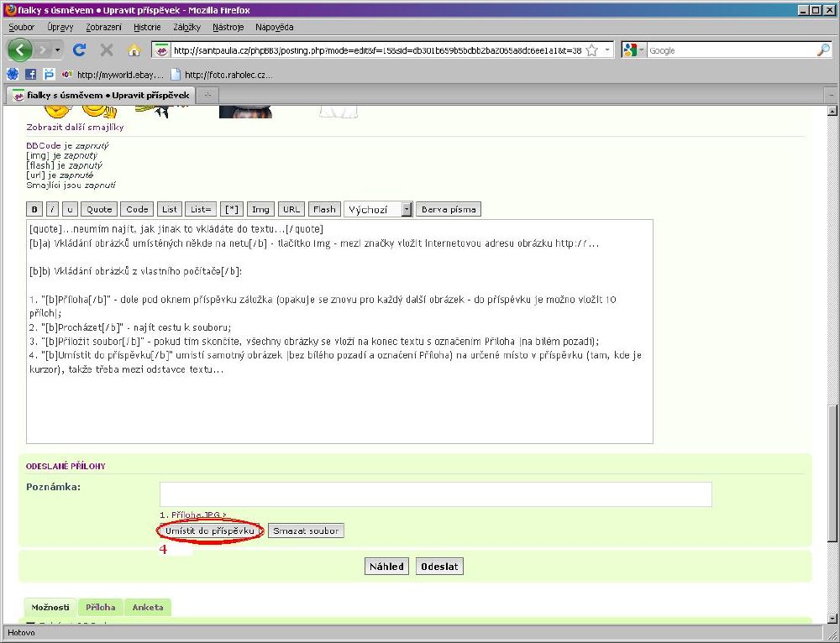840x643 pixels.
Task: Bookmark this page with the star icon
Action: coord(591,50)
